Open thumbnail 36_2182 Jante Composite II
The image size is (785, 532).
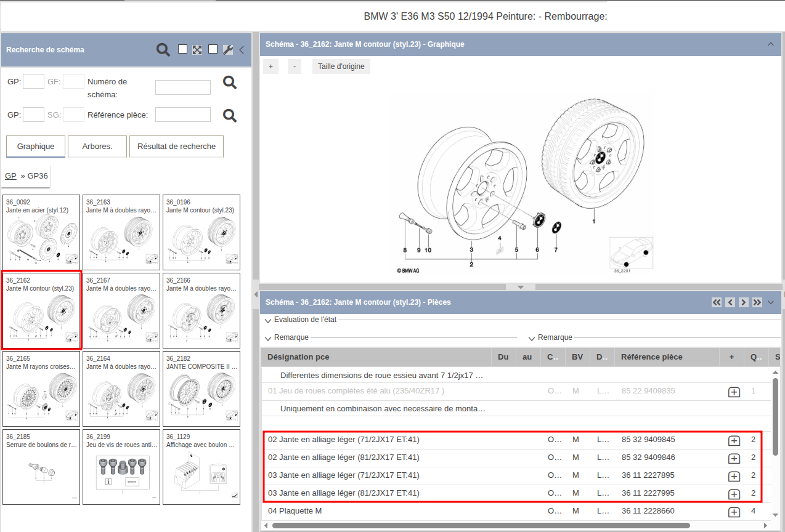[201, 389]
